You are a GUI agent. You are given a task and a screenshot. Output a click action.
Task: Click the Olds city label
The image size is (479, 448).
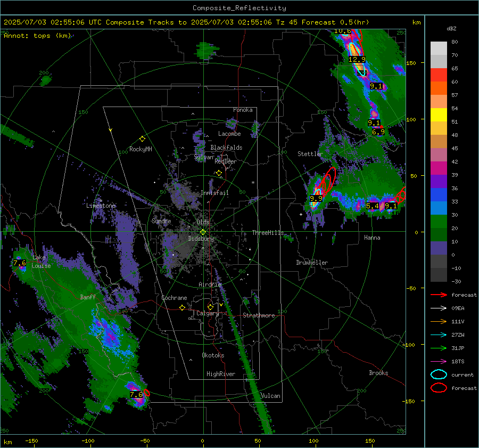pyautogui.click(x=203, y=222)
